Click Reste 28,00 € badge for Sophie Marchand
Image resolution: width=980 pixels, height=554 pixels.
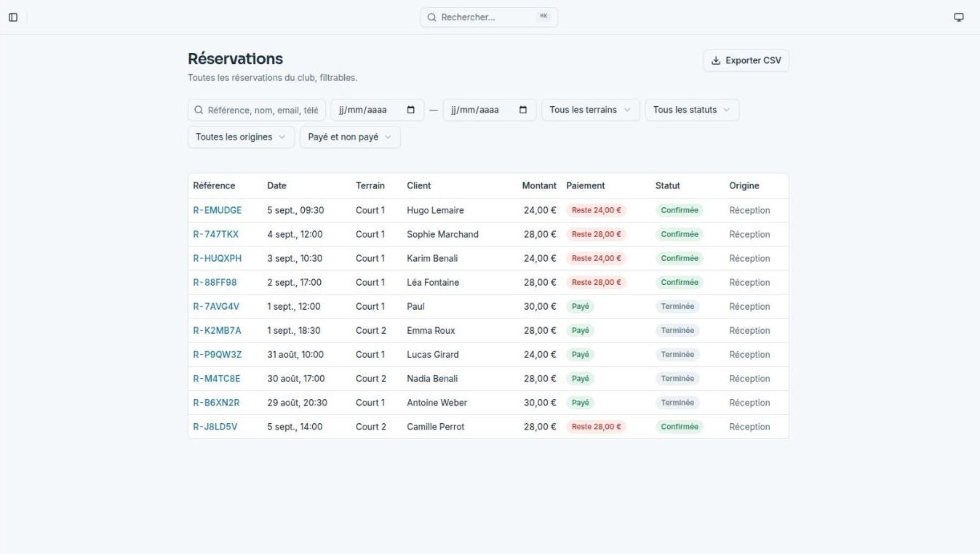(x=596, y=234)
